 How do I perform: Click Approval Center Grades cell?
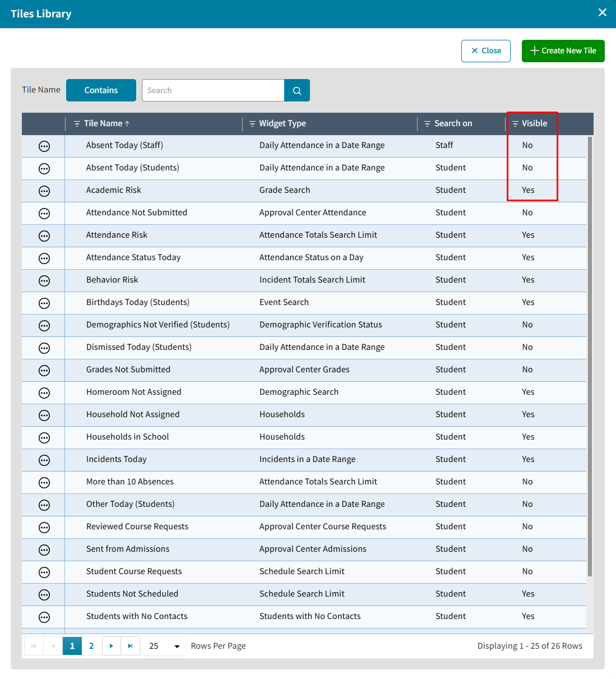pyautogui.click(x=304, y=369)
